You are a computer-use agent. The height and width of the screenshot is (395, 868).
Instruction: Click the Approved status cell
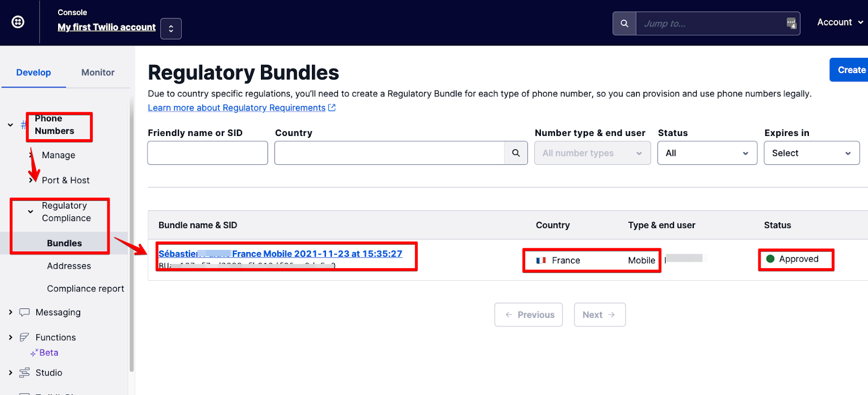pos(793,259)
